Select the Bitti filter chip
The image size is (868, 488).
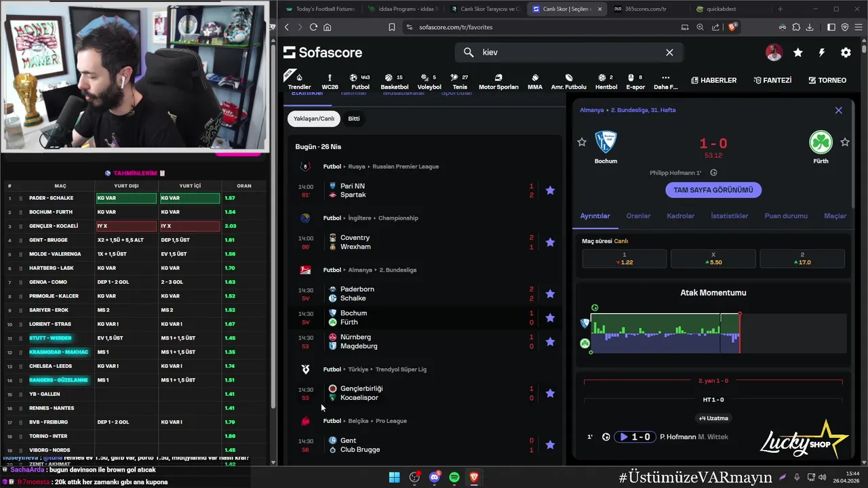pyautogui.click(x=354, y=119)
